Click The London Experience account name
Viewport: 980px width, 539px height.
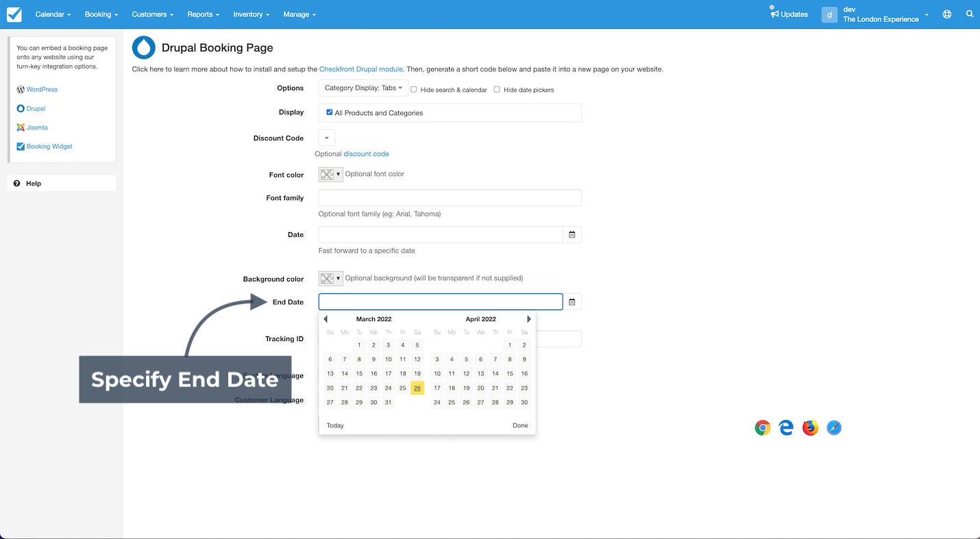click(x=881, y=19)
